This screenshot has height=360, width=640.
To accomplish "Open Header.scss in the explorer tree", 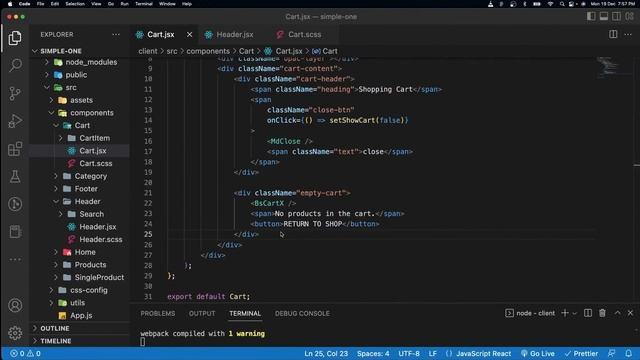I will pyautogui.click(x=100, y=240).
